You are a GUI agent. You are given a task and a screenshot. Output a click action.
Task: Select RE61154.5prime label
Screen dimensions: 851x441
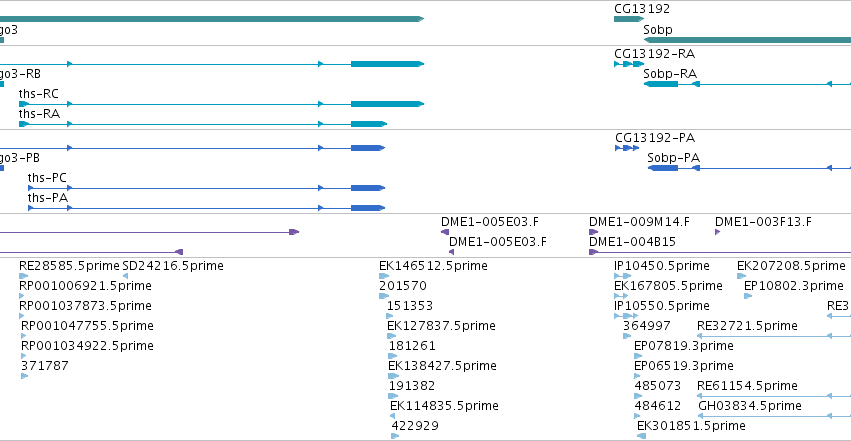[x=747, y=386]
